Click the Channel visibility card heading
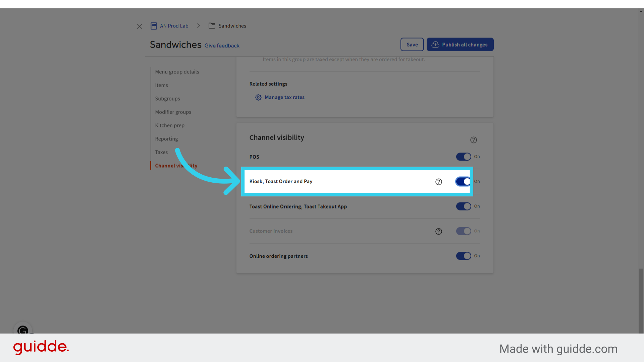644x362 pixels. [277, 137]
